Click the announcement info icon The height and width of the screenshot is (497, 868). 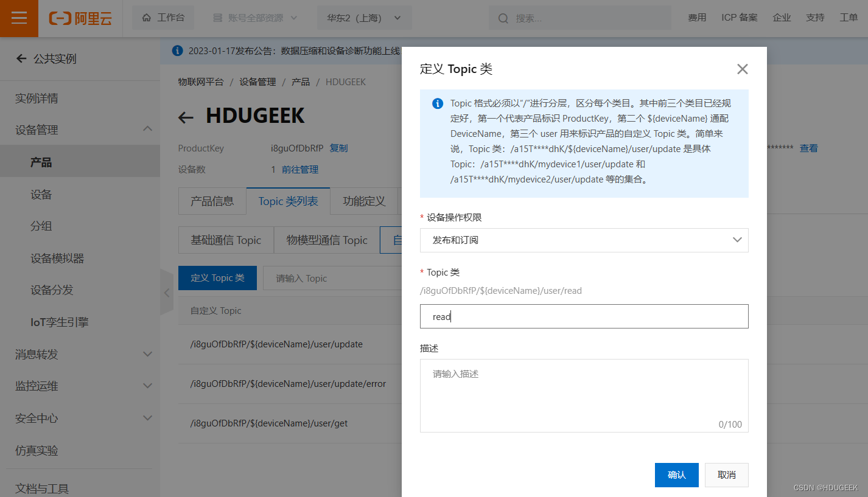pos(177,50)
